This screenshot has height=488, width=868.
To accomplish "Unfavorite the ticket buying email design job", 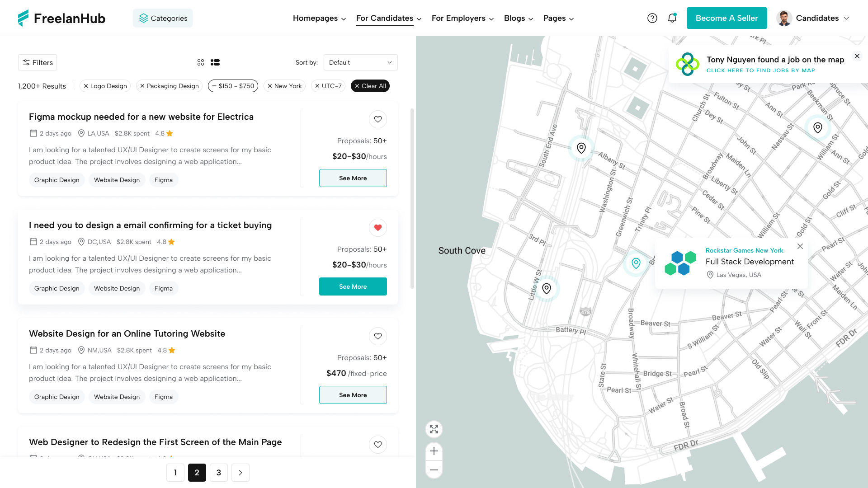I will (378, 228).
